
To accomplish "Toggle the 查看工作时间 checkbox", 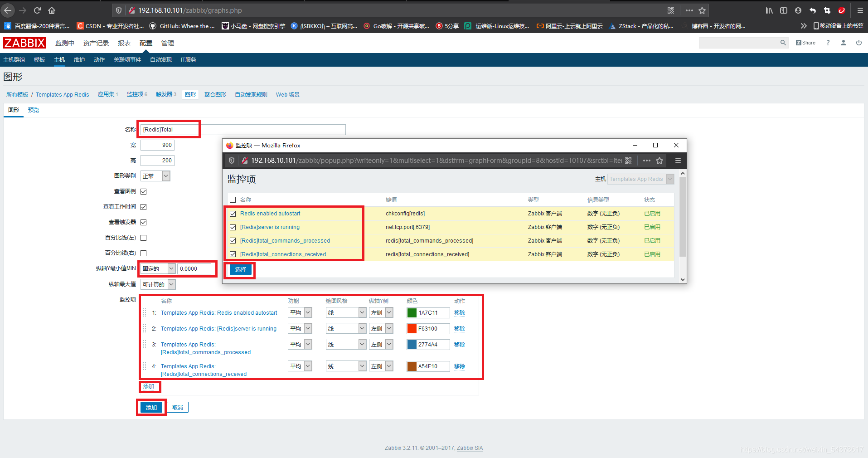I will (144, 207).
